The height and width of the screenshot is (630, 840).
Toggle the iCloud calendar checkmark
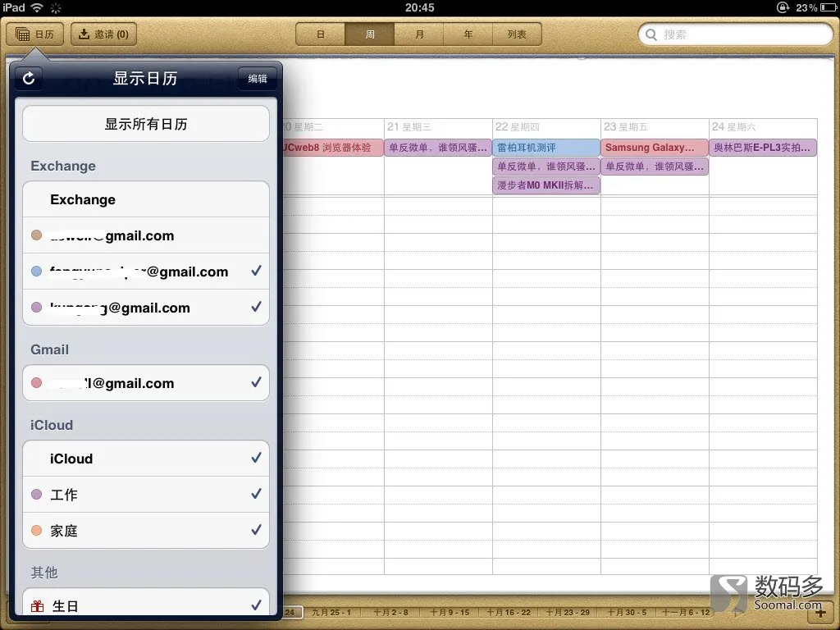257,458
